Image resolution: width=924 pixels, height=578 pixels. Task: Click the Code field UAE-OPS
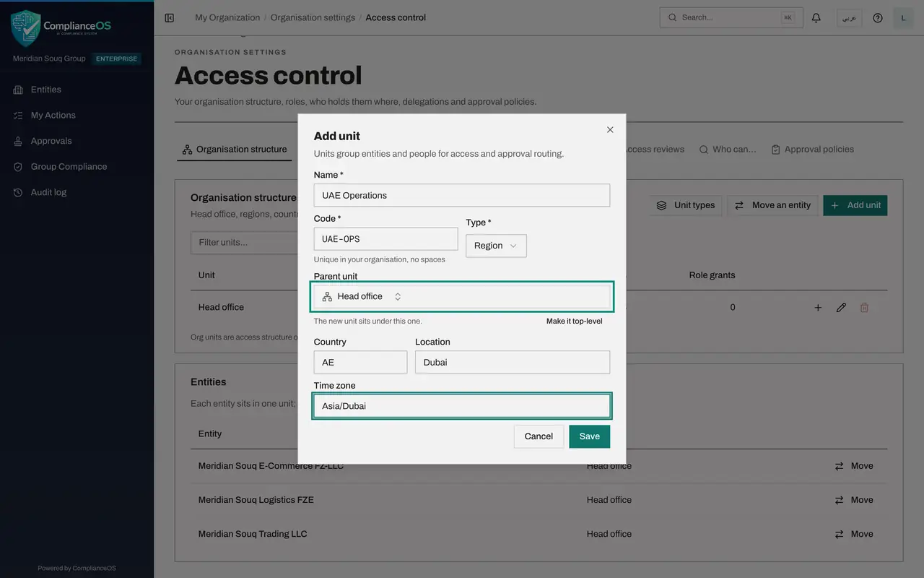[385, 239]
